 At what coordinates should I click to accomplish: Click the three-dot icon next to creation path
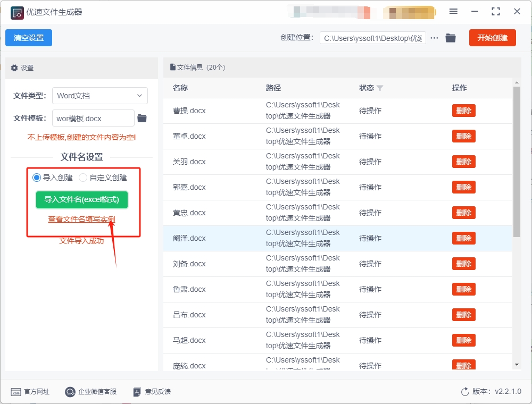(x=435, y=38)
